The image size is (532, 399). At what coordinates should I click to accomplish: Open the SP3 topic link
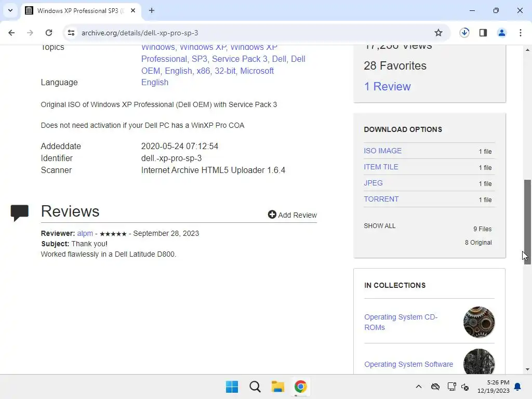coord(199,59)
